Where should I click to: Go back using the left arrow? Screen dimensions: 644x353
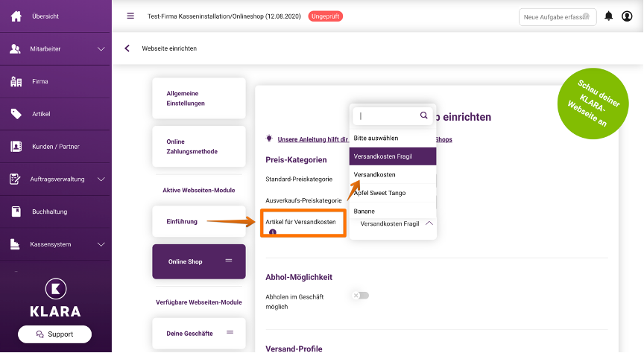click(127, 48)
